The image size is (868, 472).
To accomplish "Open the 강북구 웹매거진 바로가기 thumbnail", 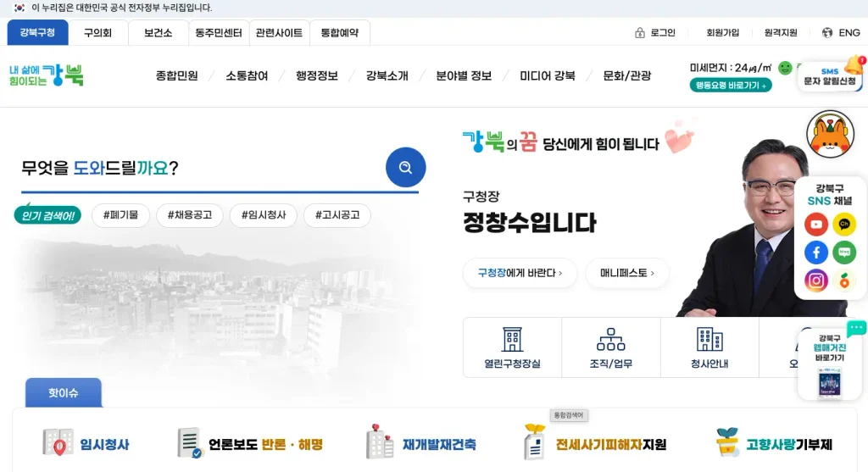I will (829, 383).
